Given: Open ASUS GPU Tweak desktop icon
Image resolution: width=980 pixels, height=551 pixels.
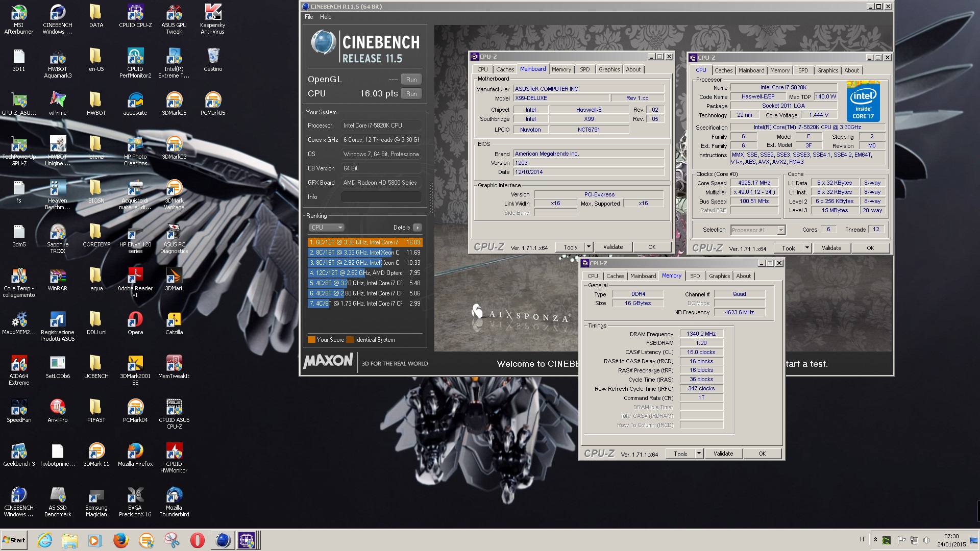Looking at the screenshot, I should [174, 19].
